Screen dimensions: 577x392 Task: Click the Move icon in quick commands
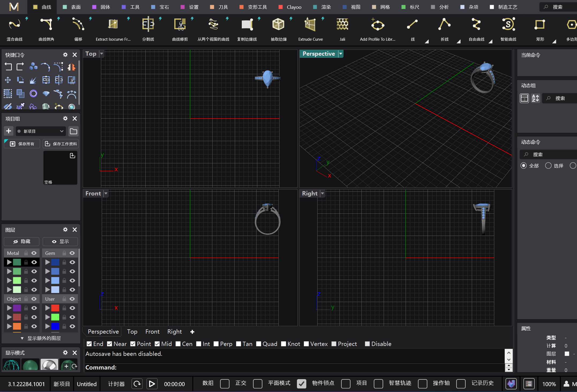pos(8,80)
